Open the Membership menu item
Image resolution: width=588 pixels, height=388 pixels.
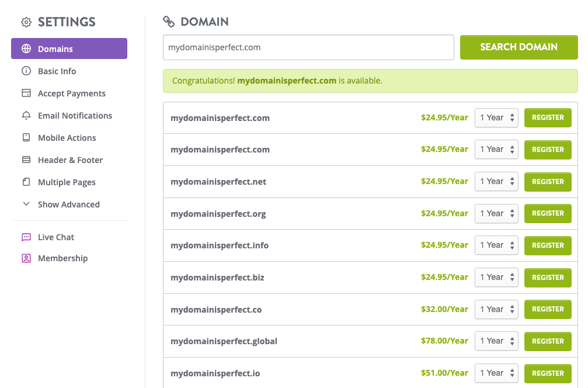pyautogui.click(x=62, y=258)
